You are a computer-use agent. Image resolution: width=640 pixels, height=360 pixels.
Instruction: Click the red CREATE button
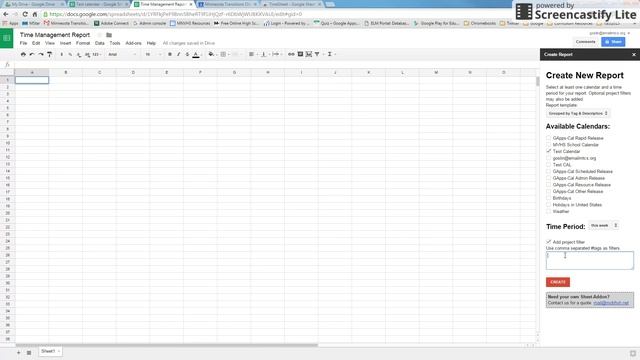click(558, 282)
